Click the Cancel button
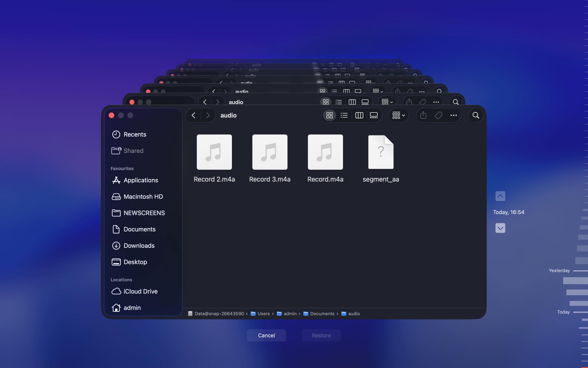Viewport: 588px width, 368px height. pos(266,335)
